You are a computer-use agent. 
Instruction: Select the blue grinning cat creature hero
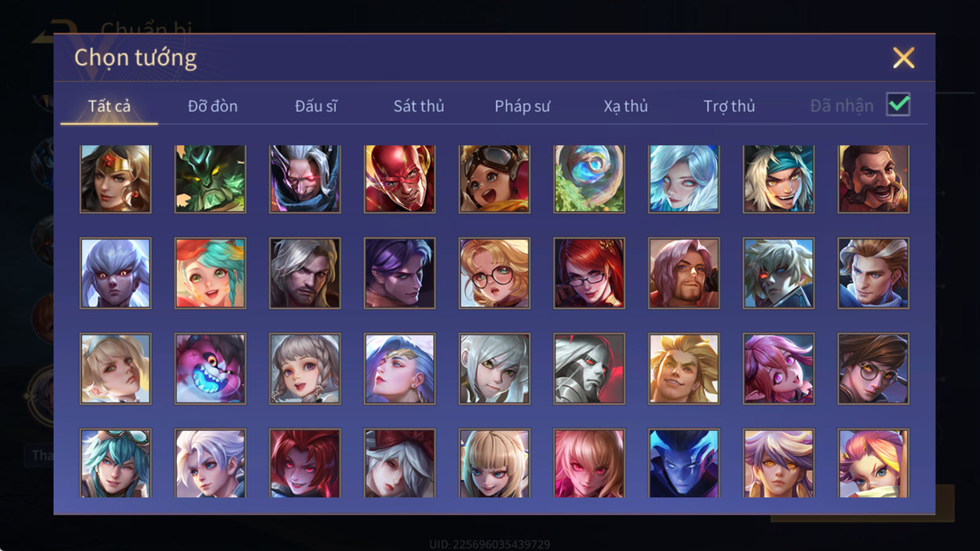pos(210,369)
